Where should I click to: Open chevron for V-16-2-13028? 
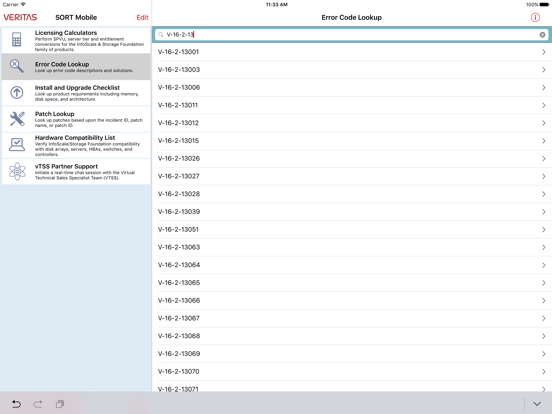544,194
